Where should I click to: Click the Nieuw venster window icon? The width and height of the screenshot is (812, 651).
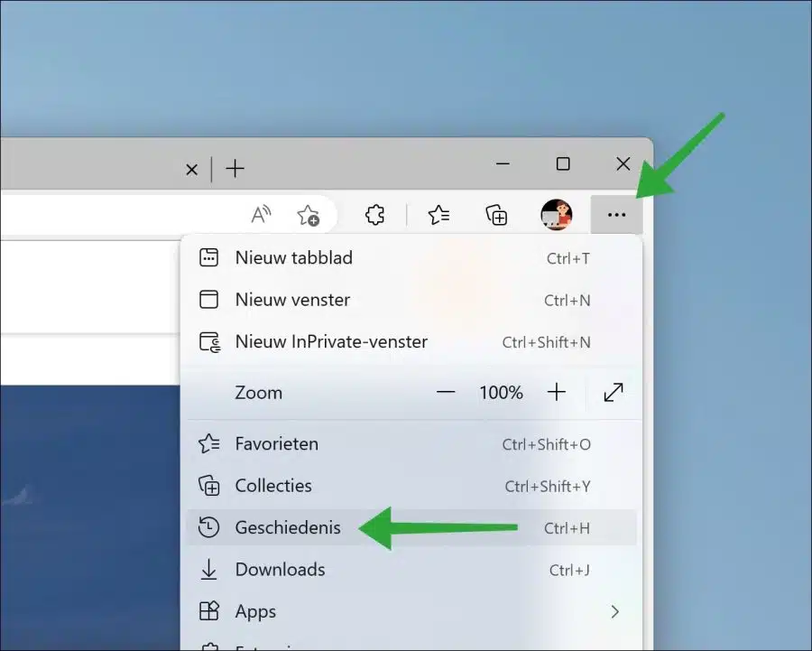point(208,300)
